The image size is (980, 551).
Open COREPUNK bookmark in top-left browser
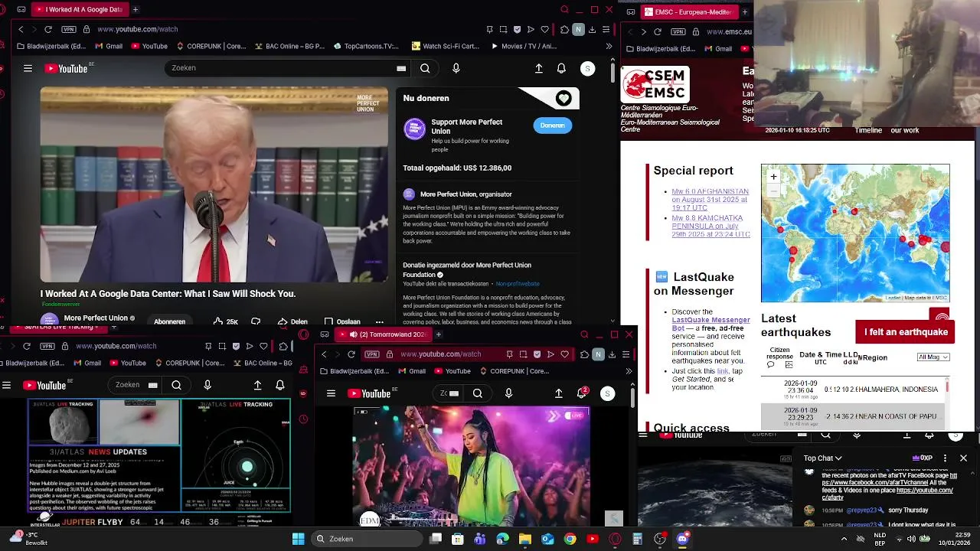click(210, 46)
